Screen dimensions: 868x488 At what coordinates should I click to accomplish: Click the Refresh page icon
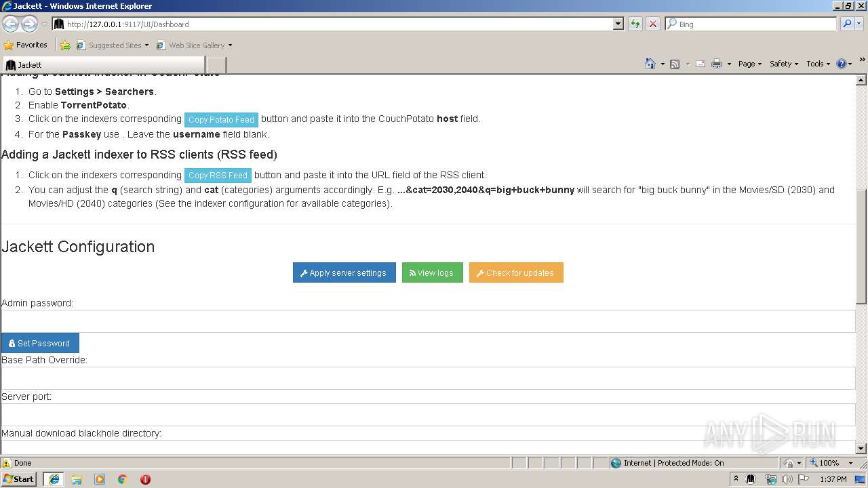[x=635, y=24]
